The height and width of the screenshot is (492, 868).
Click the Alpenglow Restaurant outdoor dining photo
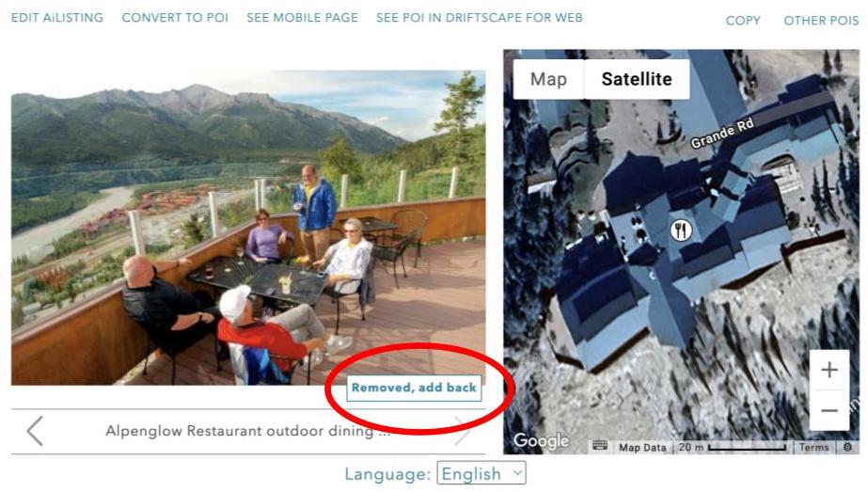pos(248,228)
